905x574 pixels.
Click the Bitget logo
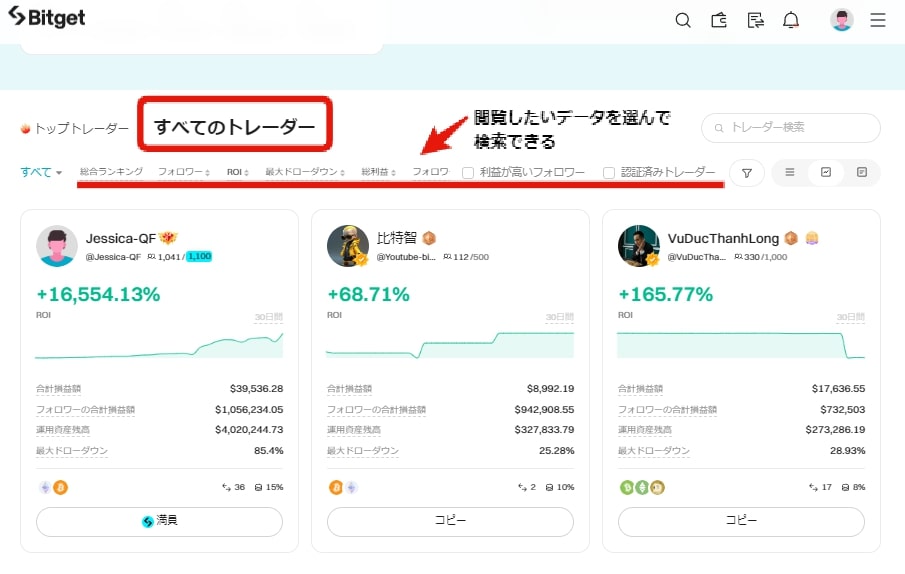[x=47, y=17]
